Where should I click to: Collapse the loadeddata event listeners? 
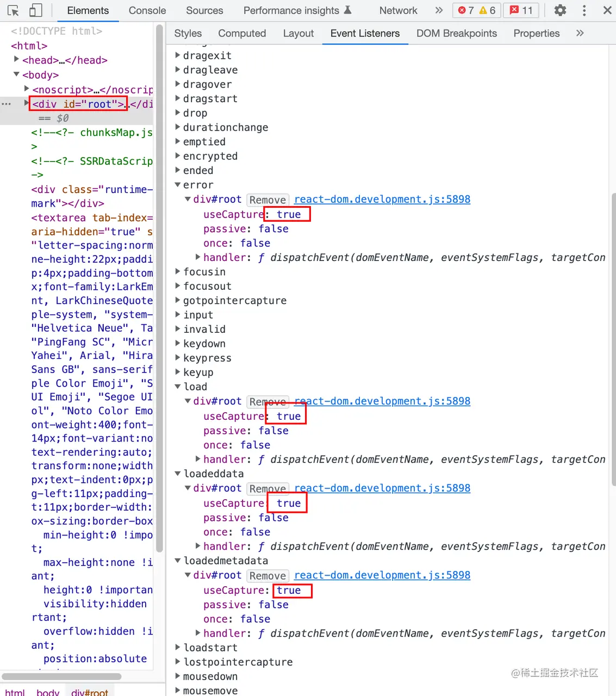[178, 474]
